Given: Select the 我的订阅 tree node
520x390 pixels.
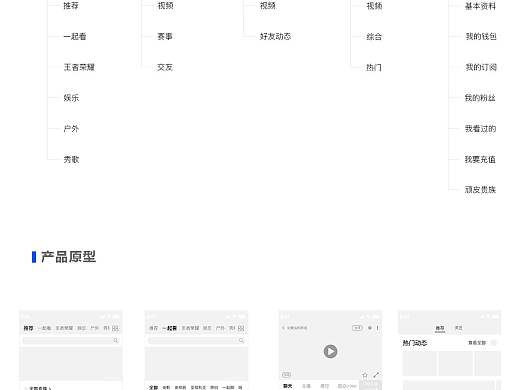Looking at the screenshot, I should [x=481, y=67].
